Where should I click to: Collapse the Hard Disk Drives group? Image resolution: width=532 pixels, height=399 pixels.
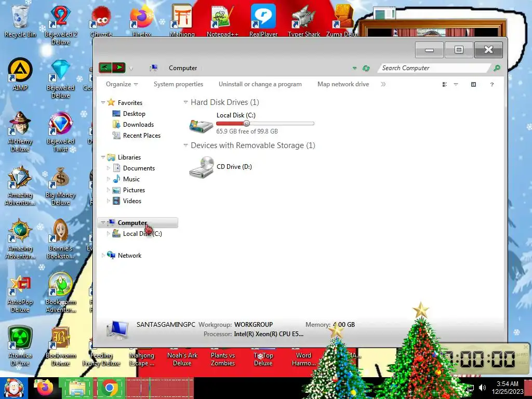[185, 102]
